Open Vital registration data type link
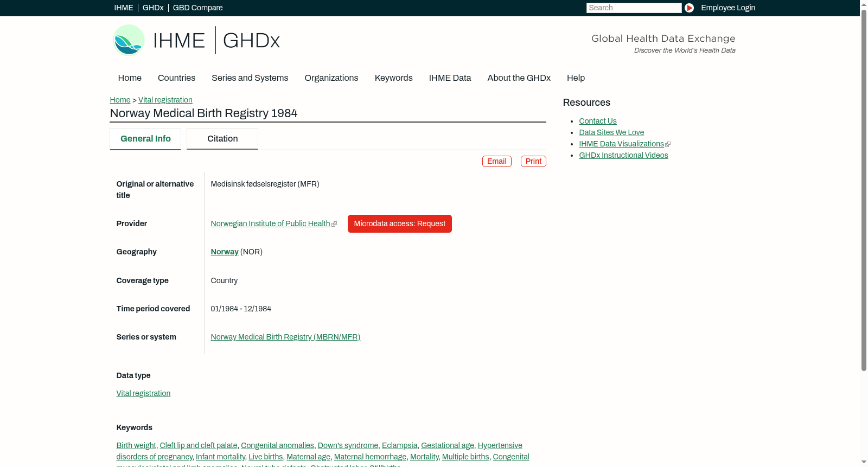The image size is (868, 467). click(x=143, y=394)
